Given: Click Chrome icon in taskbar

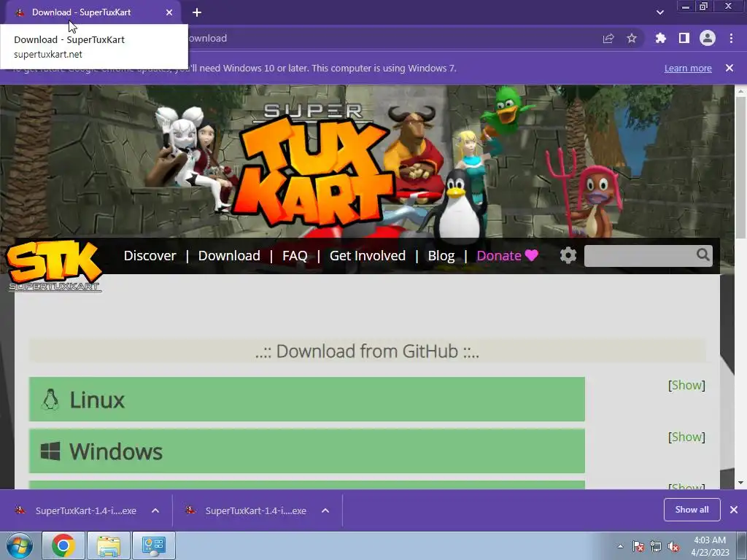Looking at the screenshot, I should pyautogui.click(x=63, y=545).
